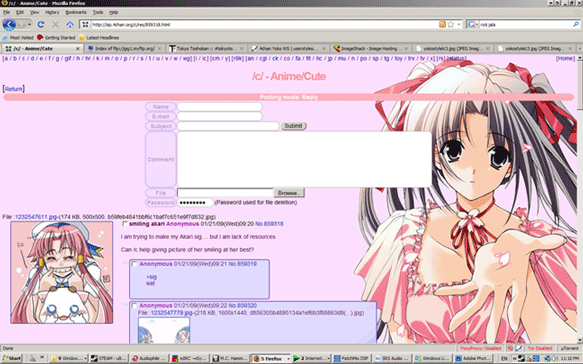This screenshot has height=364, width=583.
Task: Tick checkbox of reply No.859319
Action: click(134, 264)
